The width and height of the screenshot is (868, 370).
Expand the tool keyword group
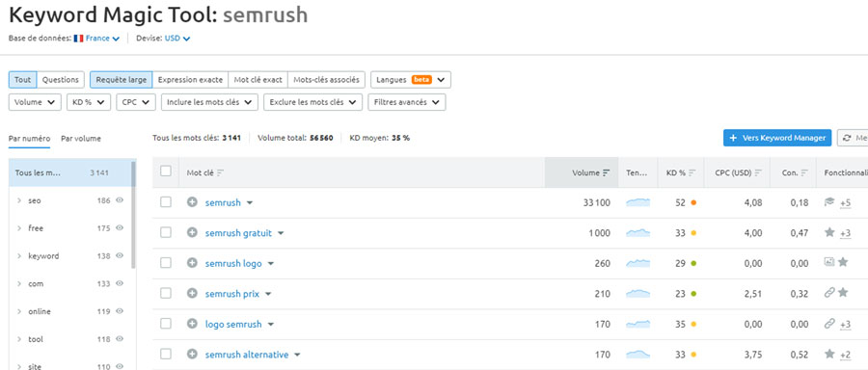click(x=19, y=339)
